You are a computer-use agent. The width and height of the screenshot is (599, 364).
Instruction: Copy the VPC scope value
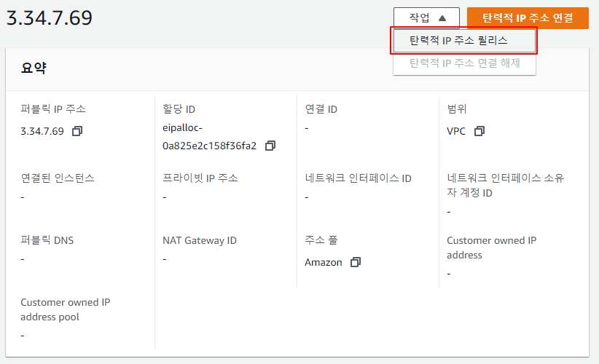coord(479,131)
